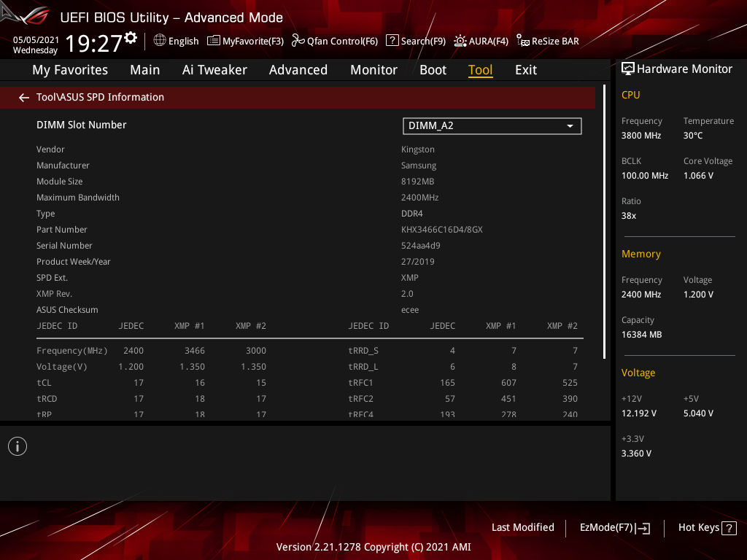Click the +5V 5.040 V reading
This screenshot has width=747, height=560.
(698, 413)
